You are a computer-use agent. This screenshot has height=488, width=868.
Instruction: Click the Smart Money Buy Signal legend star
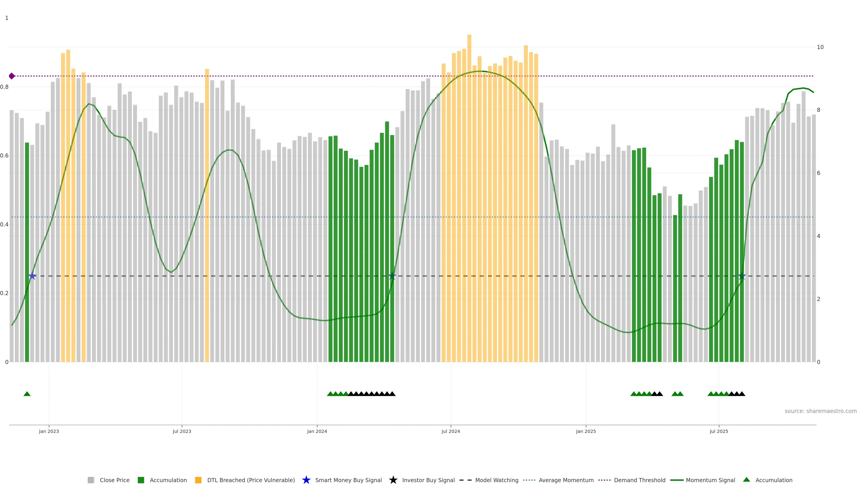point(306,480)
